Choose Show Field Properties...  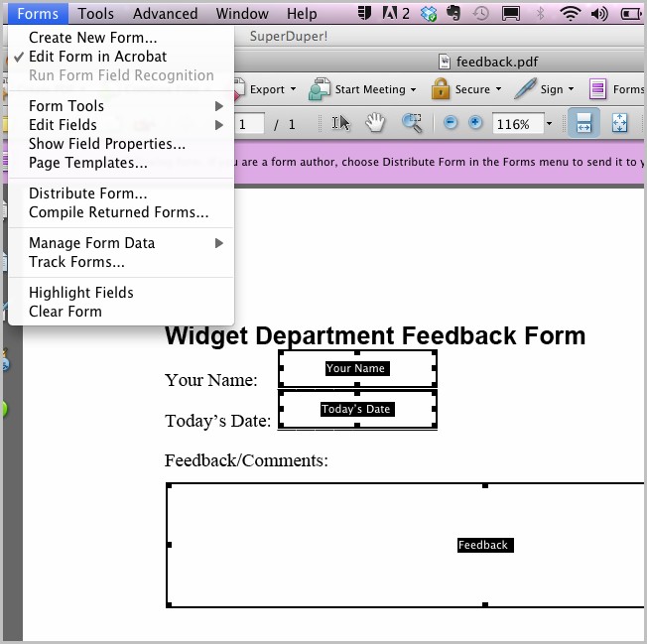click(x=121, y=144)
